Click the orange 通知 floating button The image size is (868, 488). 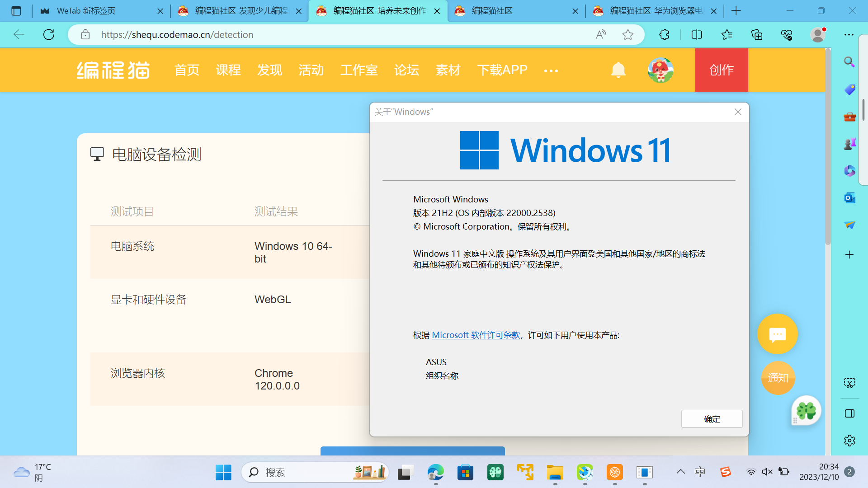778,378
